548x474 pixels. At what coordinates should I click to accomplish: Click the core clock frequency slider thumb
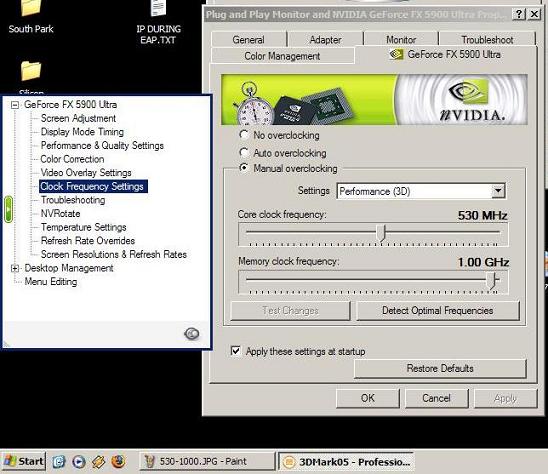[381, 232]
